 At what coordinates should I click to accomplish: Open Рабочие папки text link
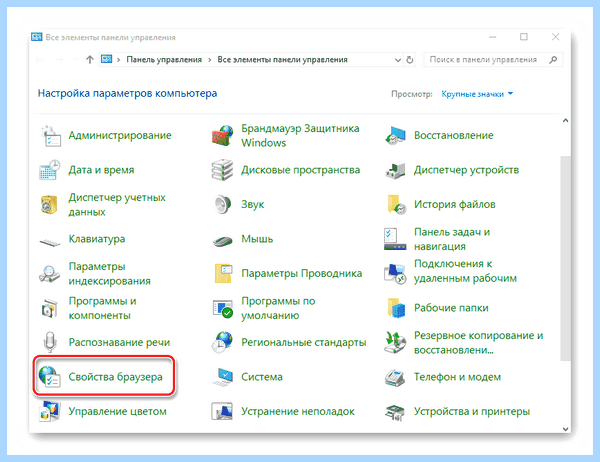click(451, 308)
